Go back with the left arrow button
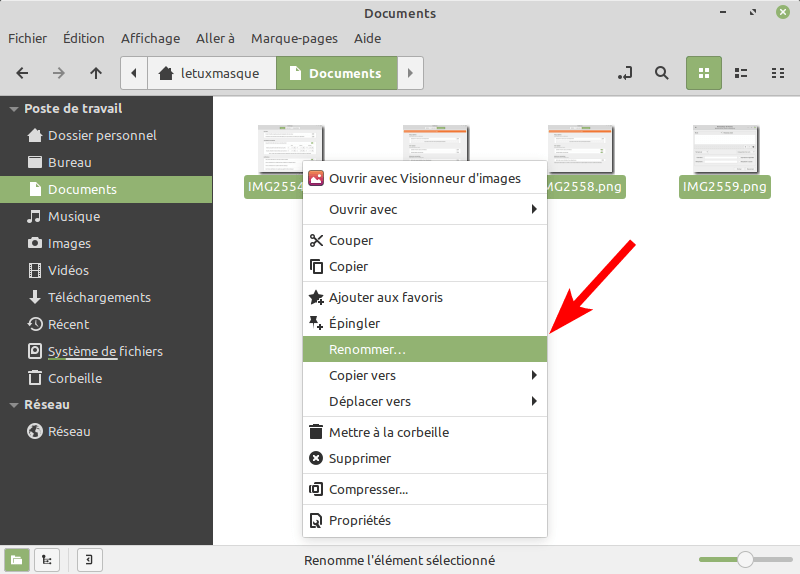The height and width of the screenshot is (574, 800). [22, 73]
